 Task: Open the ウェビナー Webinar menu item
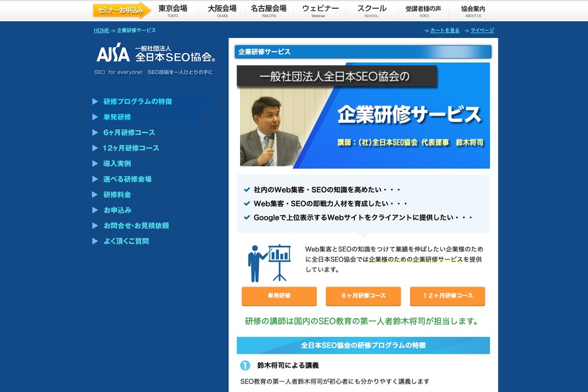coord(320,11)
